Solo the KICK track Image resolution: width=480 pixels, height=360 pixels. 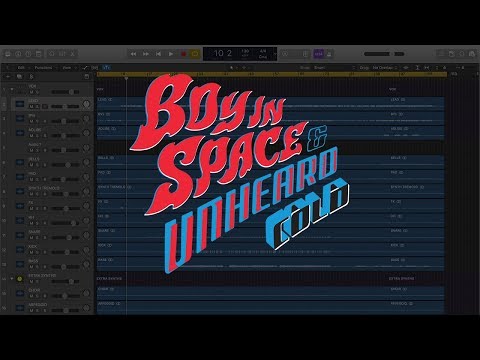[38, 252]
